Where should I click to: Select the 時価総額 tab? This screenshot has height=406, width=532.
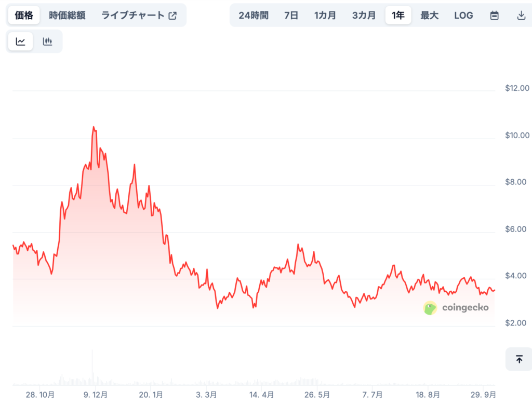(x=67, y=16)
